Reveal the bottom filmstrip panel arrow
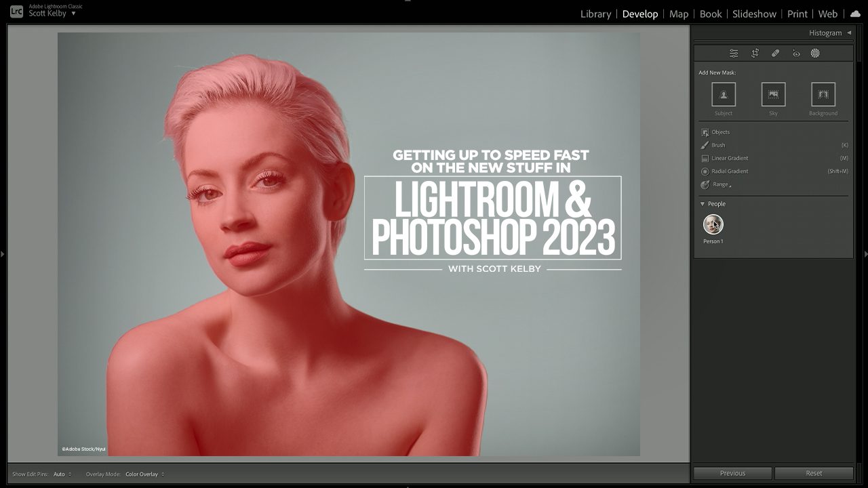The image size is (868, 488). (x=408, y=486)
